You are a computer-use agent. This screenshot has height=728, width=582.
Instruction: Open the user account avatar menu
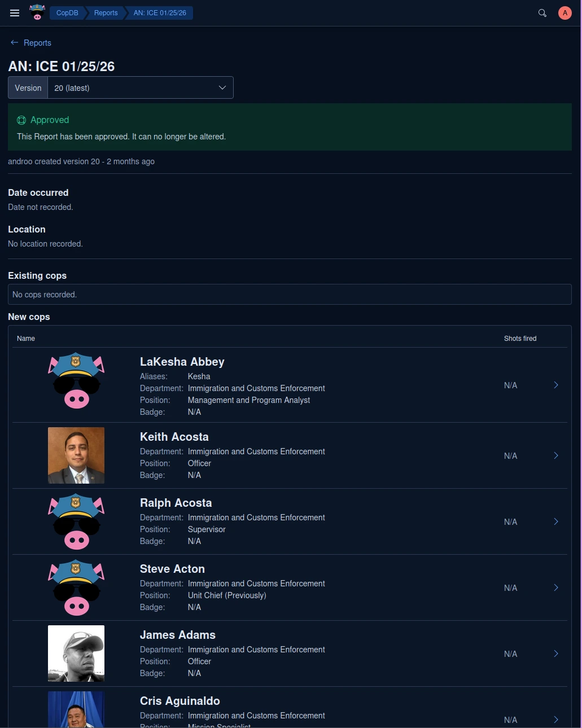565,12
